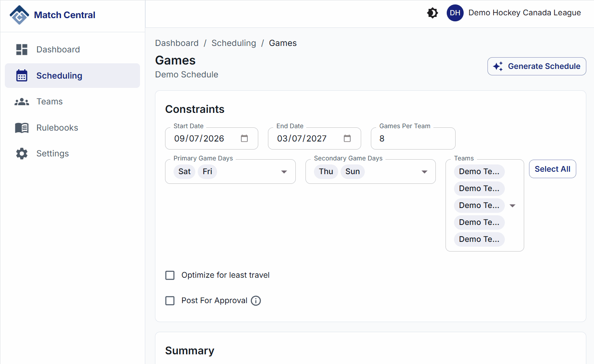Viewport: 594px width, 364px height.
Task: Click the Teams people icon in sidebar
Action: click(x=22, y=102)
